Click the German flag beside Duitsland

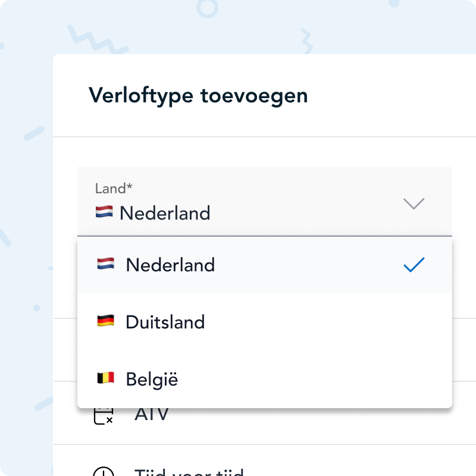click(105, 322)
